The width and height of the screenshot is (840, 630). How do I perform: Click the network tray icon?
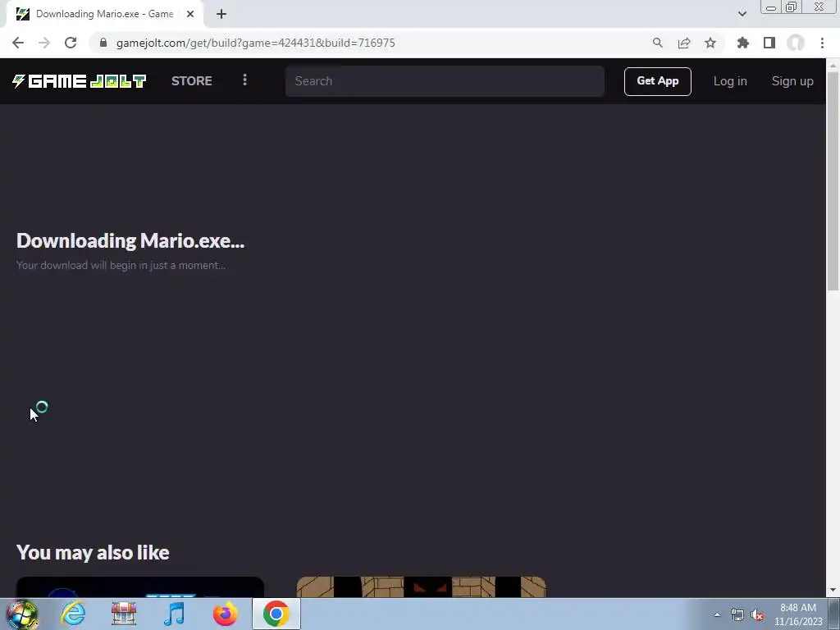pos(737,614)
